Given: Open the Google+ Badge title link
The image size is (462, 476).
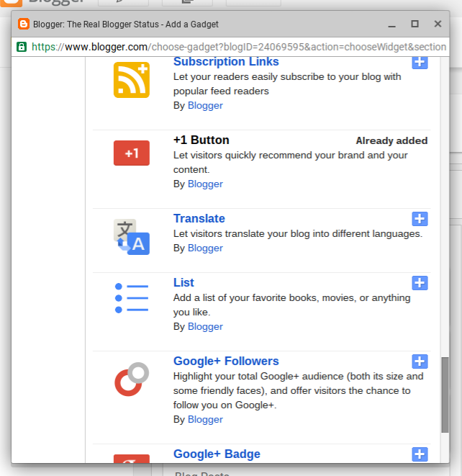Looking at the screenshot, I should coord(217,454).
